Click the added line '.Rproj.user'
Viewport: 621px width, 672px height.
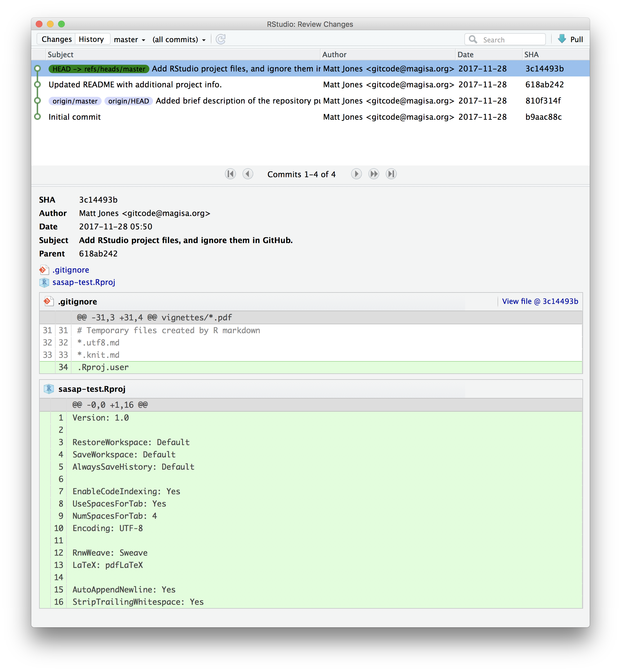(311, 367)
